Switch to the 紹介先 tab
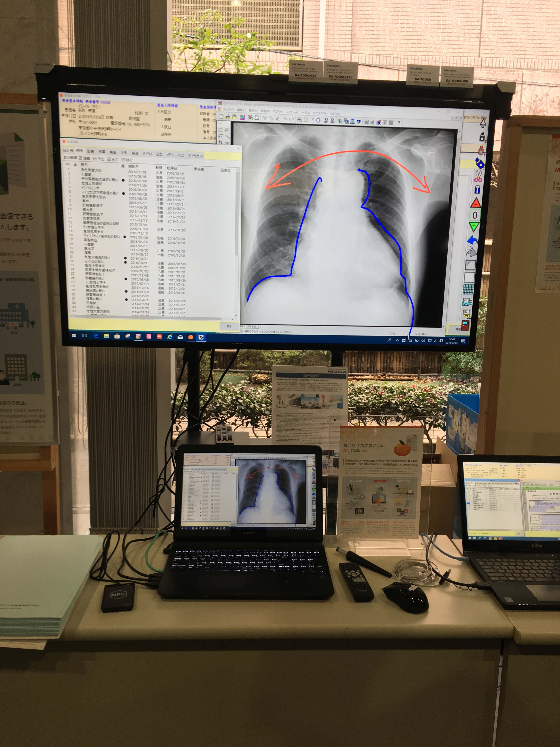Screen dimensions: 560x747 [68, 151]
